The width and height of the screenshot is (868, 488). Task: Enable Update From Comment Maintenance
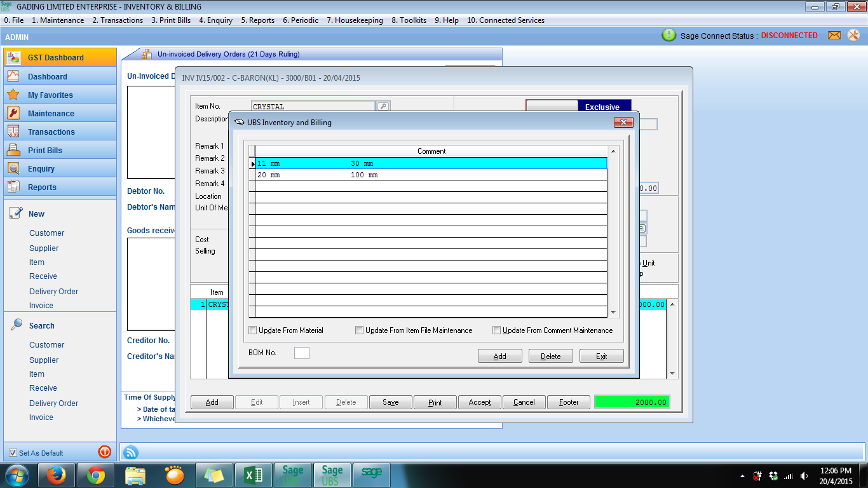pyautogui.click(x=497, y=330)
